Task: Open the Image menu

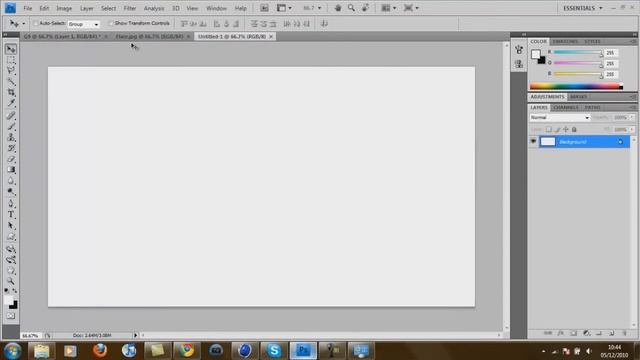Action: [64, 8]
